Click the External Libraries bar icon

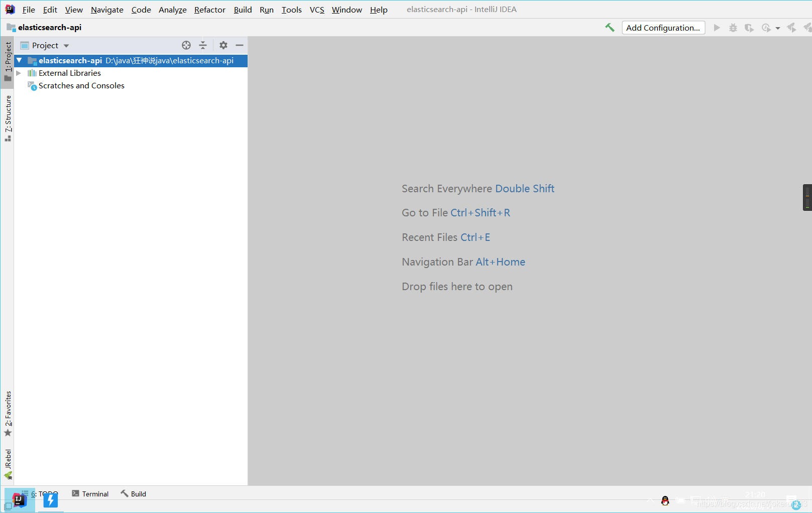(x=32, y=73)
